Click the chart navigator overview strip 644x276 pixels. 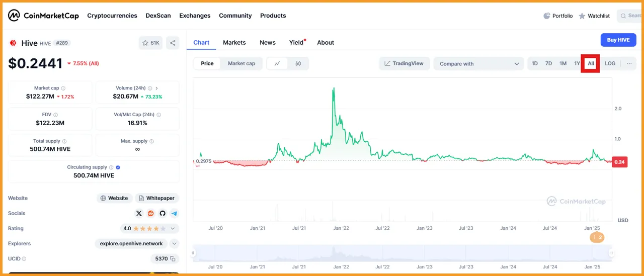[402, 253]
